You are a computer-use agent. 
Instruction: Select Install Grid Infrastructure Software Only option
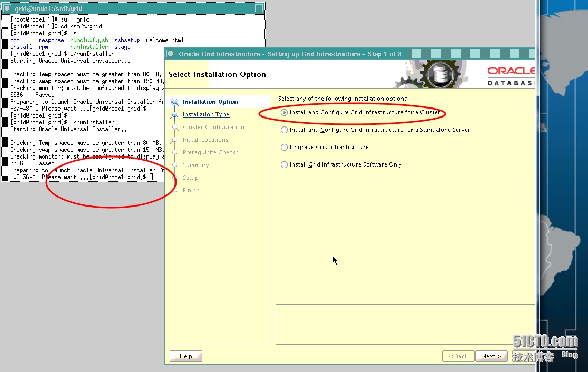point(284,164)
